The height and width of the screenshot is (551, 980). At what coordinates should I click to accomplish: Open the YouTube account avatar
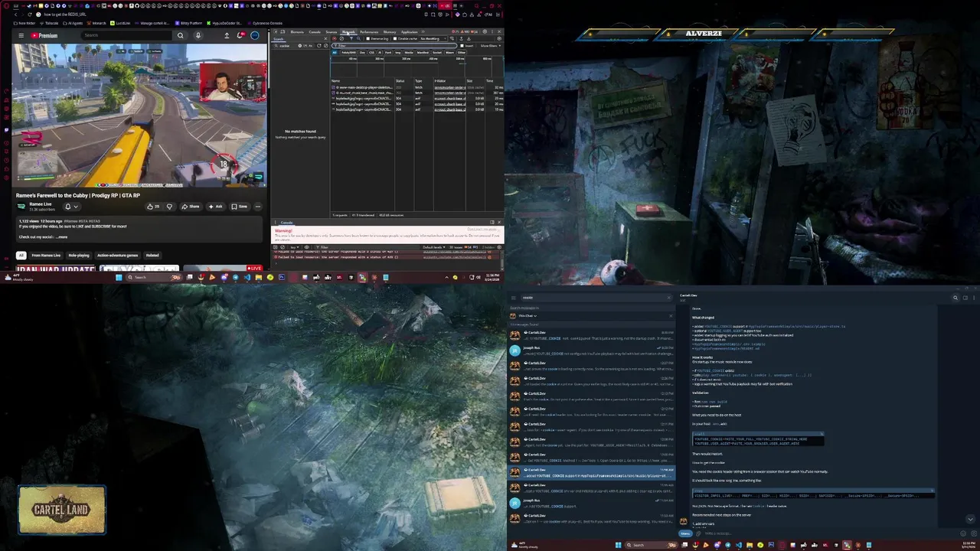click(x=255, y=35)
